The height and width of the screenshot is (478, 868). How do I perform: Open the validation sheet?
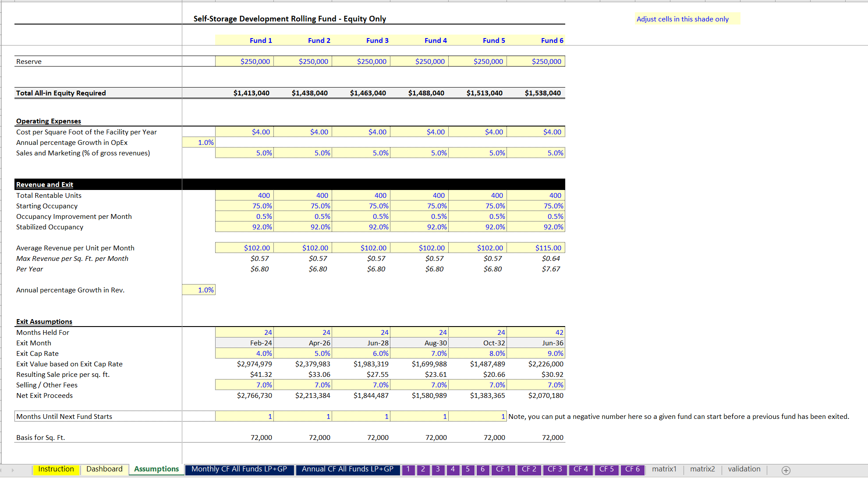click(744, 469)
